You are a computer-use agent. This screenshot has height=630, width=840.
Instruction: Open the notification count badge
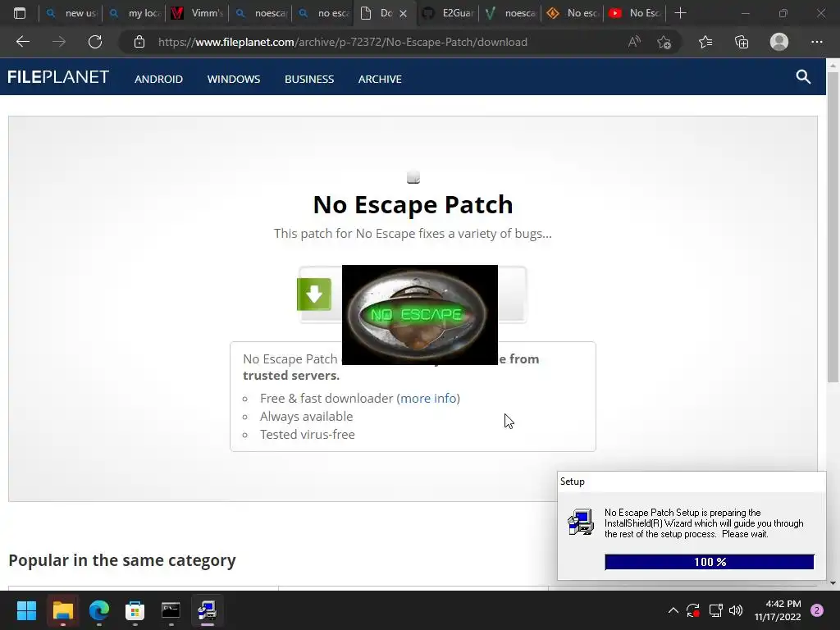[817, 610]
